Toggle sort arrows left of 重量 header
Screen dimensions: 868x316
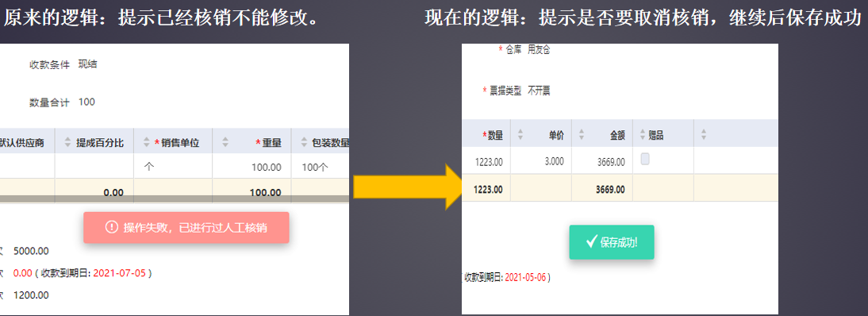(x=225, y=143)
